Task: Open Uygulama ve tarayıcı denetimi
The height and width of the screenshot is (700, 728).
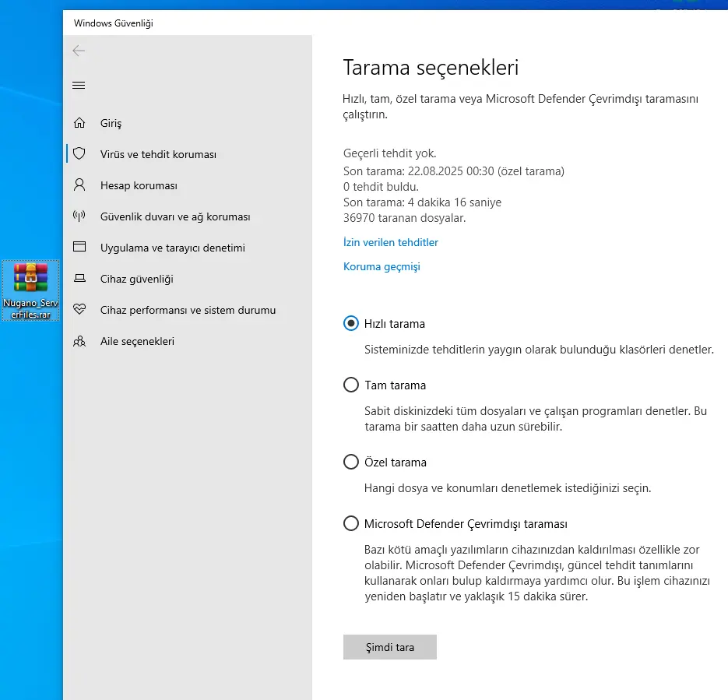Action: (189, 248)
